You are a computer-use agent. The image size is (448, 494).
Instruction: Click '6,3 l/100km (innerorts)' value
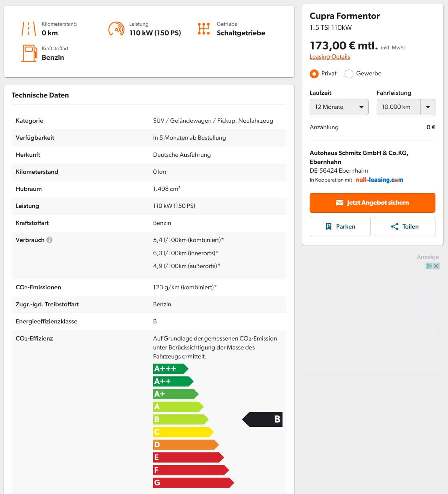[x=186, y=253]
